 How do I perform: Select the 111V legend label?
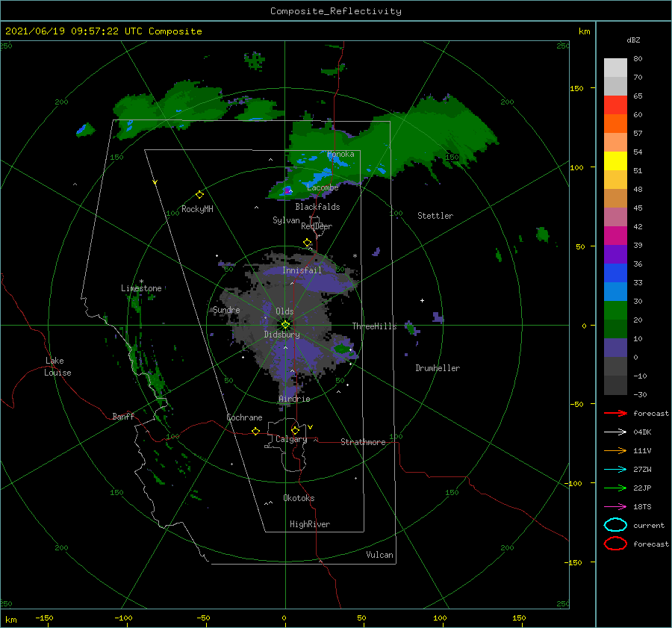pyautogui.click(x=642, y=450)
